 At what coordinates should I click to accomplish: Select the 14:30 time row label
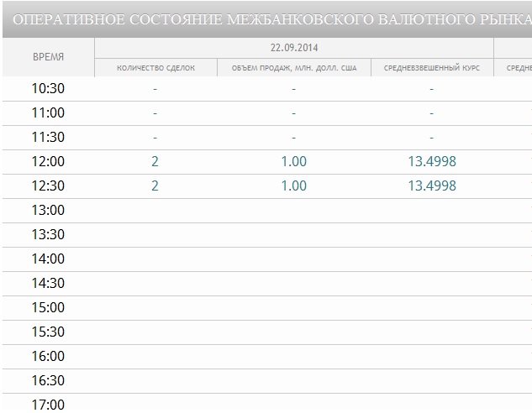(48, 283)
